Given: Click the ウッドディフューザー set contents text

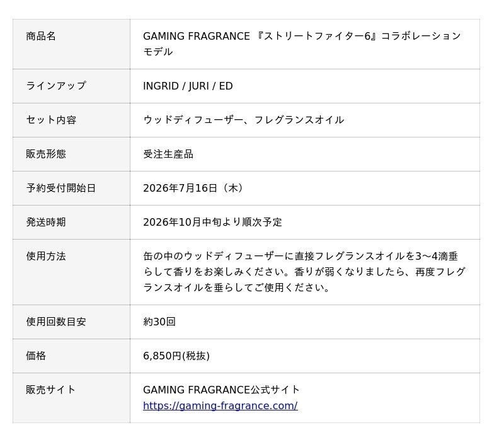Looking at the screenshot, I should click(x=243, y=120).
